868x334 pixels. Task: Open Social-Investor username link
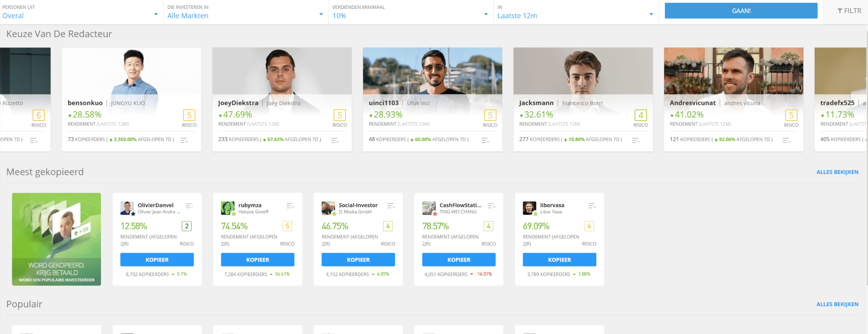point(358,205)
